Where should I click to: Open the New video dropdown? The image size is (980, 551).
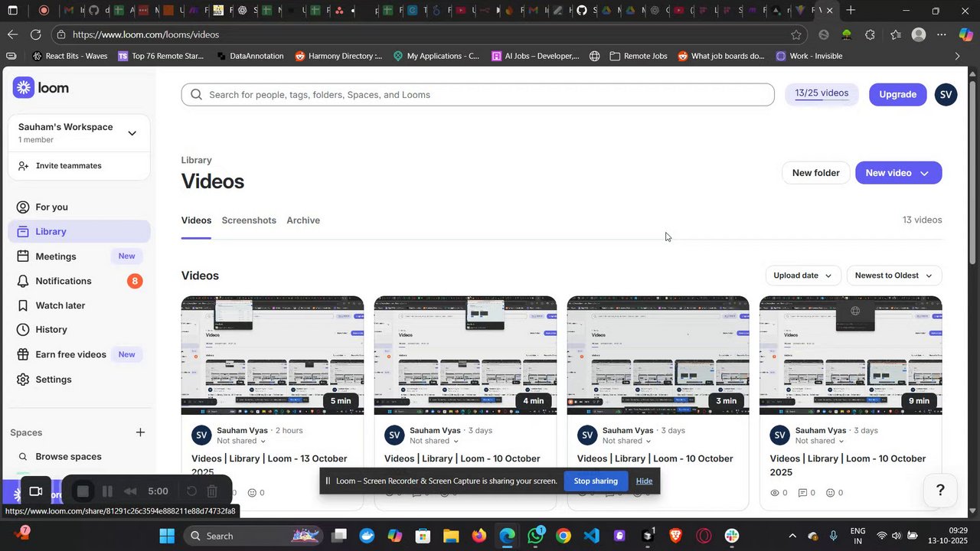898,173
